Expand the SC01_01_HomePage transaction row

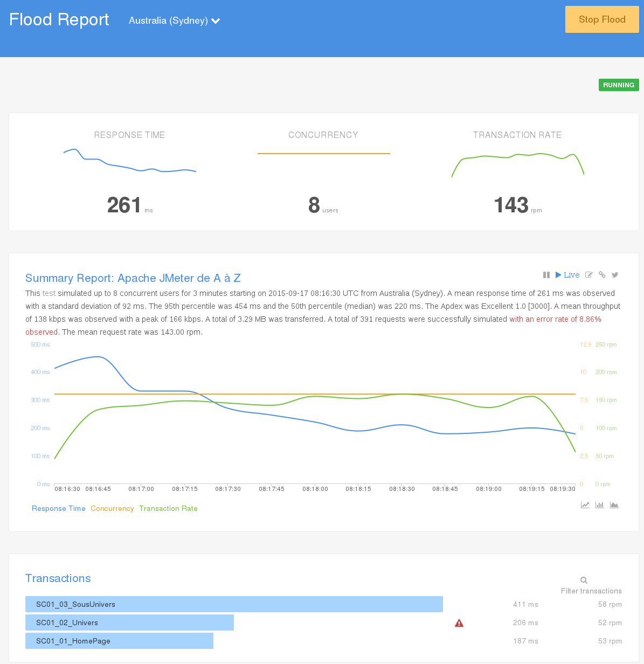tap(119, 641)
